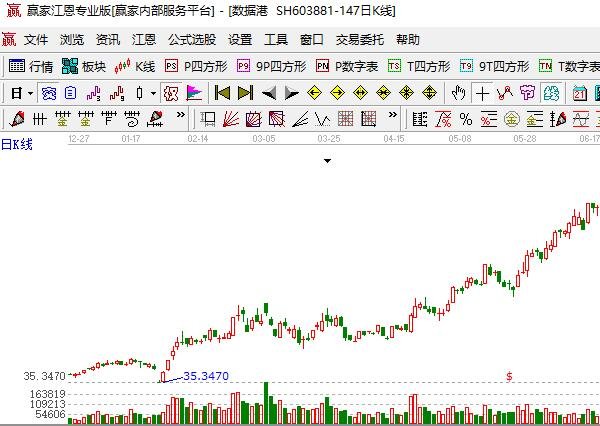Open the 窗口 menu
600x426 pixels.
coord(312,39)
